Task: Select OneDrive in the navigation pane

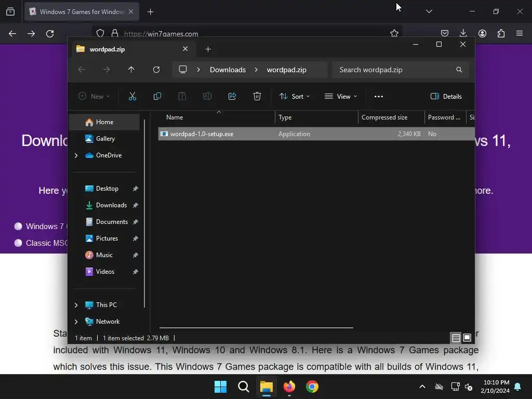Action: 109,155
